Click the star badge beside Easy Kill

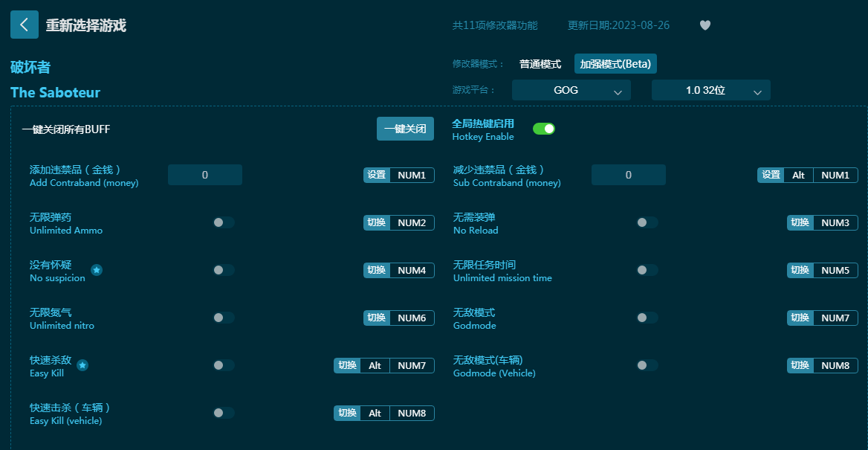82,365
